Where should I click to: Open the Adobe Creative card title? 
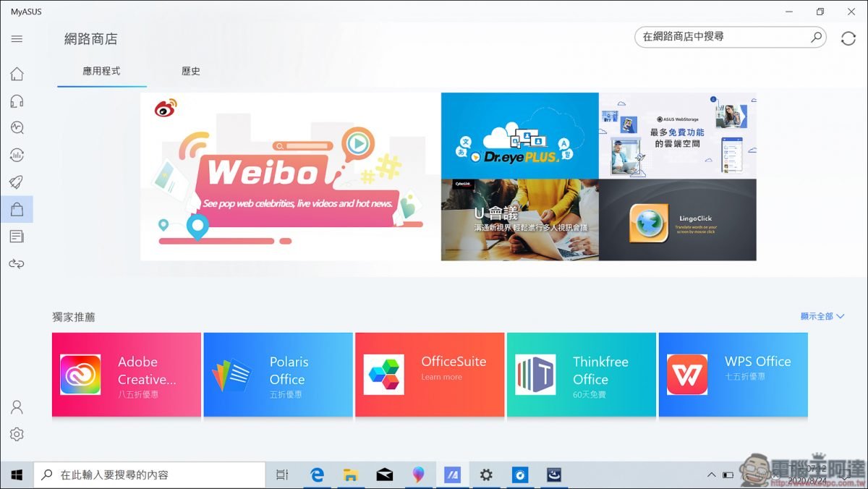(147, 370)
